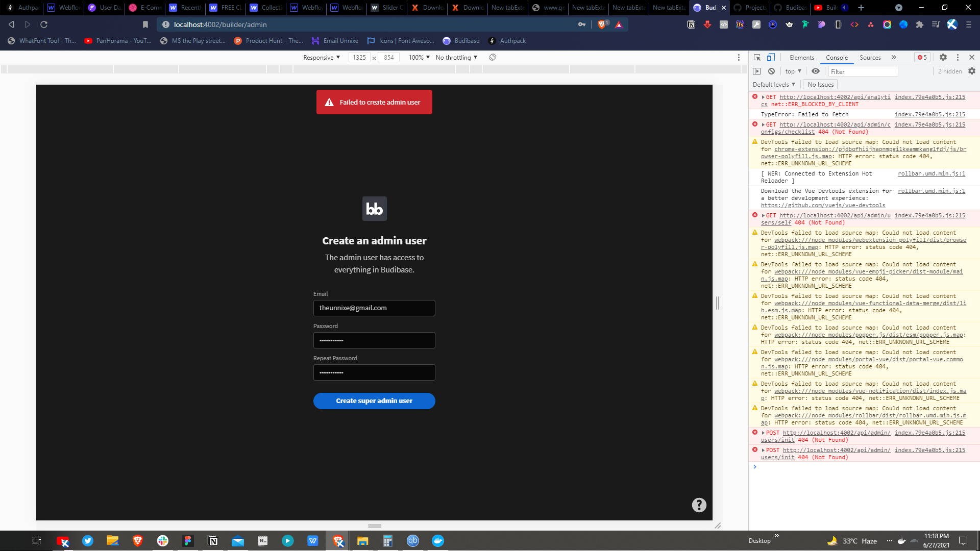Click the console Filter input
This screenshot has width=980, height=551.
pyautogui.click(x=863, y=71)
